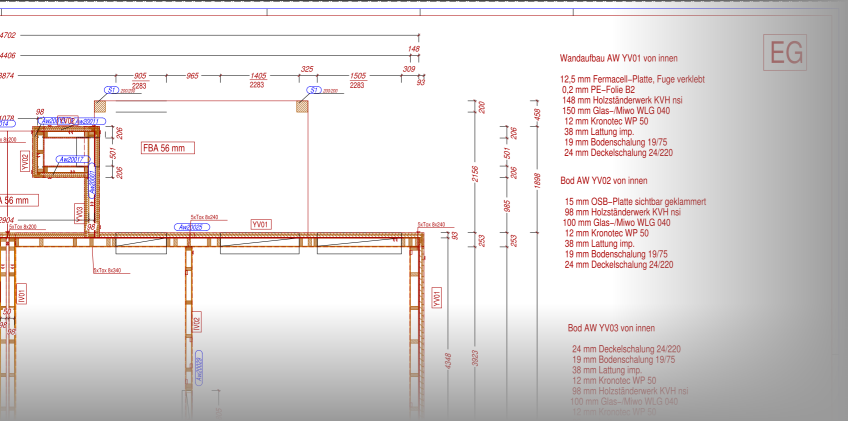The height and width of the screenshot is (421, 848).
Task: Select the Aw20025 blue part tag
Action: tap(191, 227)
